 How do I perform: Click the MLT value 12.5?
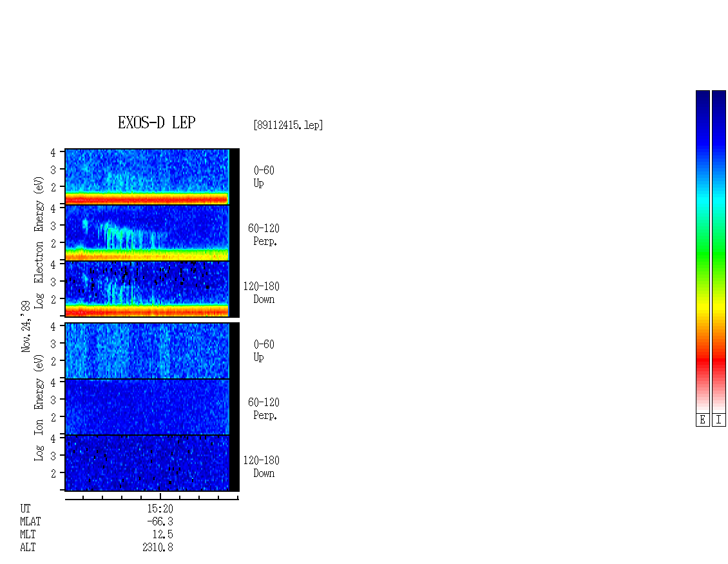pos(162,535)
